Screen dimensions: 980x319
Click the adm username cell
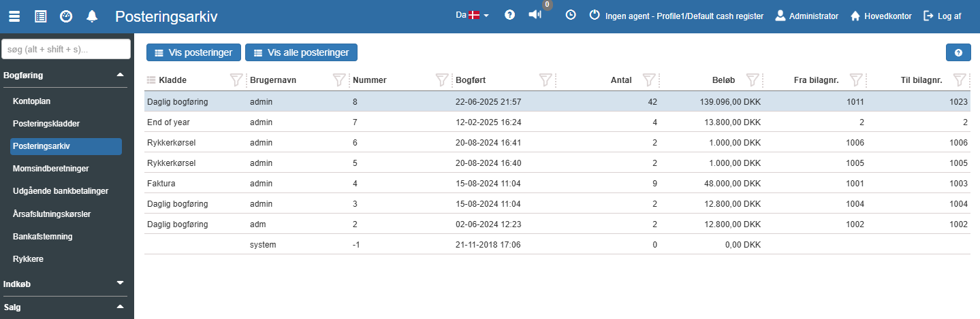258,224
